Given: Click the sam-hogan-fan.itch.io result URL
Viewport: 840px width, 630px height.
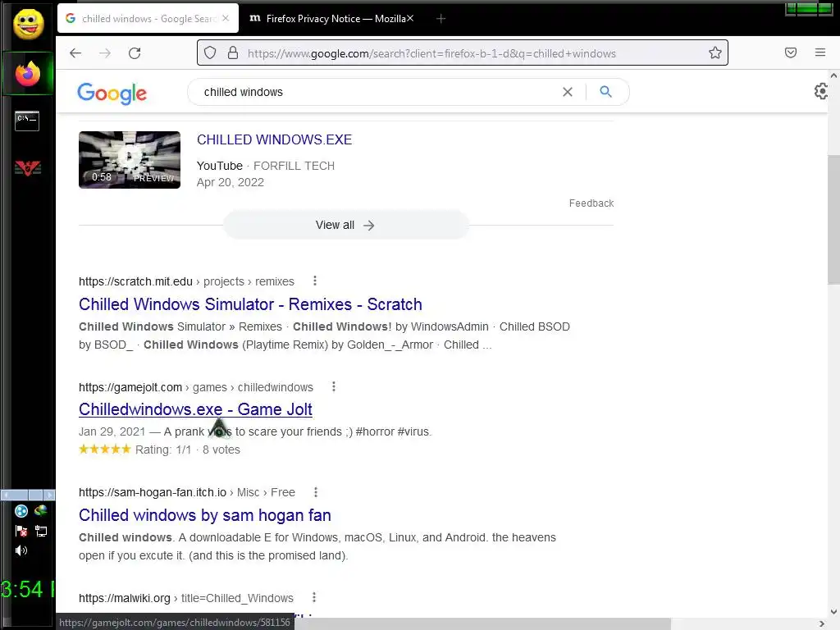Looking at the screenshot, I should click(x=187, y=492).
